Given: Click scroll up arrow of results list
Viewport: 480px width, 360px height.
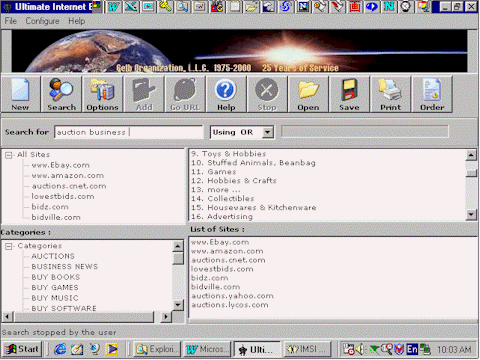Looking at the screenshot, I should (471, 155).
